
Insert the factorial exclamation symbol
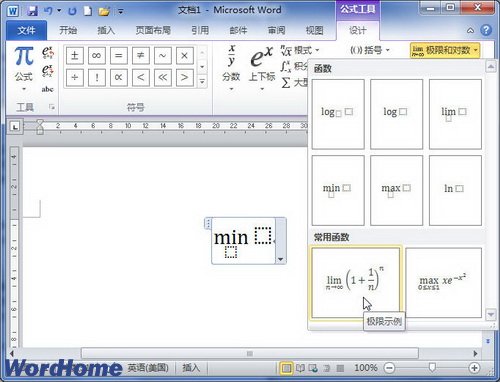[97, 78]
